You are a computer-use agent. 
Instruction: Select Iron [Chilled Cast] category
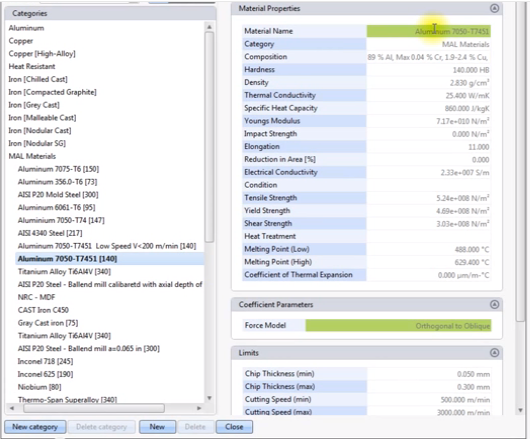(x=38, y=79)
